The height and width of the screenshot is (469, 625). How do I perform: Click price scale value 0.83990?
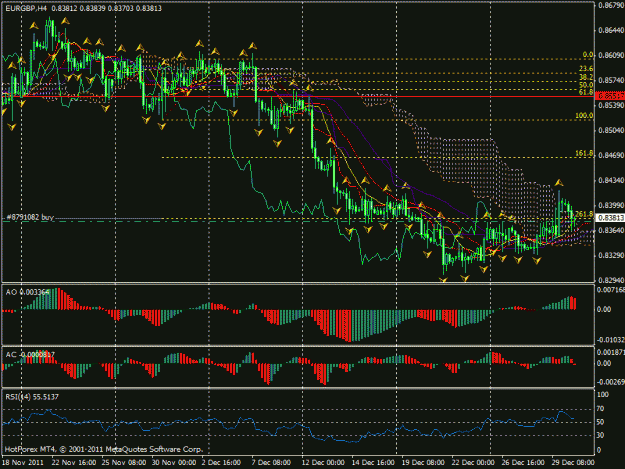(x=611, y=205)
